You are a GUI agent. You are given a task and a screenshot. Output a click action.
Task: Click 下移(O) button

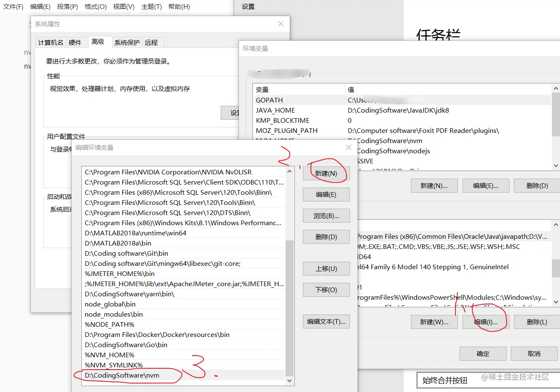(326, 290)
